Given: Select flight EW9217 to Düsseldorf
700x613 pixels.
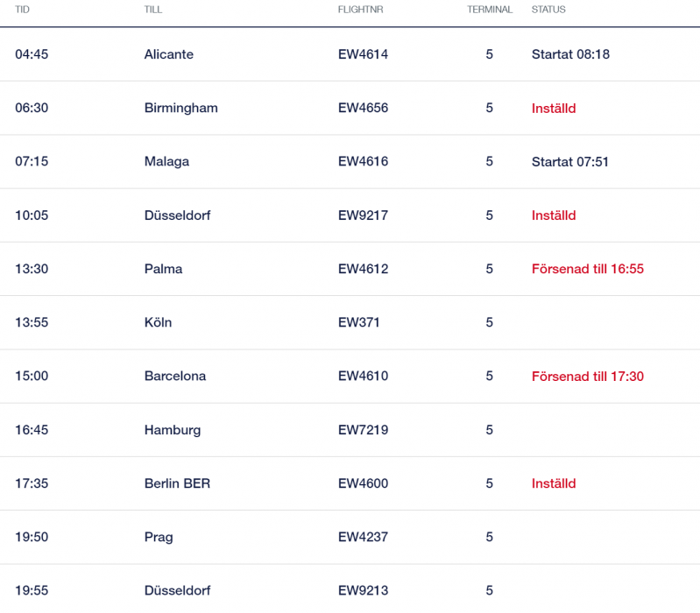Looking at the screenshot, I should [363, 215].
